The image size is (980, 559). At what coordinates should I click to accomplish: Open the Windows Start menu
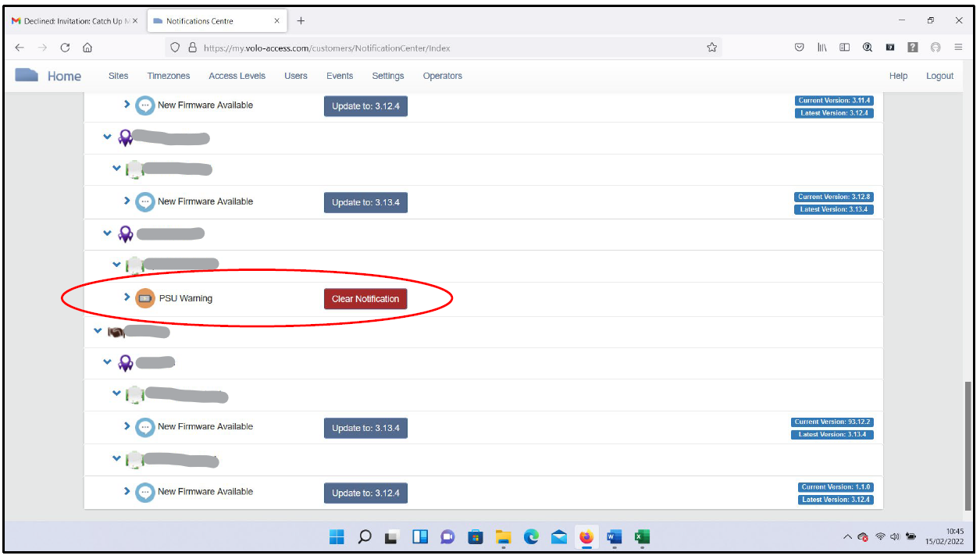click(337, 537)
